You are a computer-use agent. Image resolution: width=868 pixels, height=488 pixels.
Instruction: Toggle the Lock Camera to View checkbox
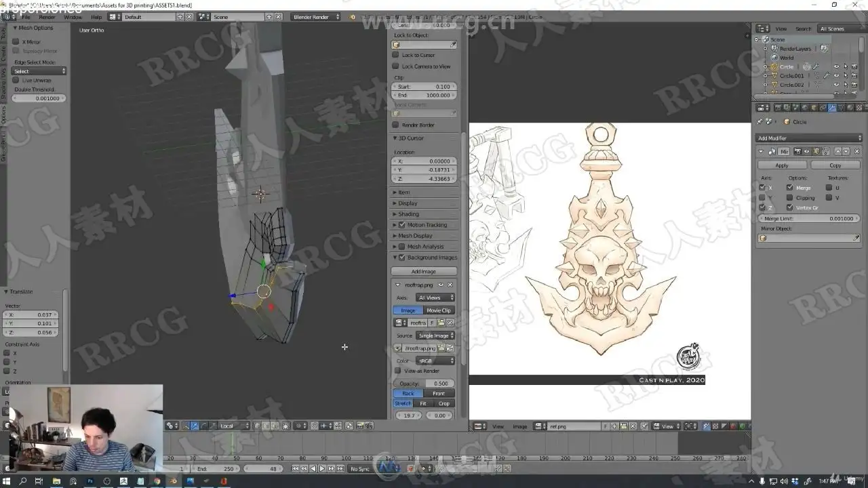tap(396, 66)
